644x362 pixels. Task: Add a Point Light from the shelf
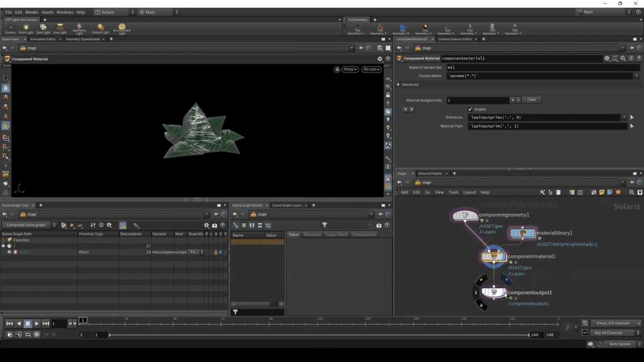point(26,28)
